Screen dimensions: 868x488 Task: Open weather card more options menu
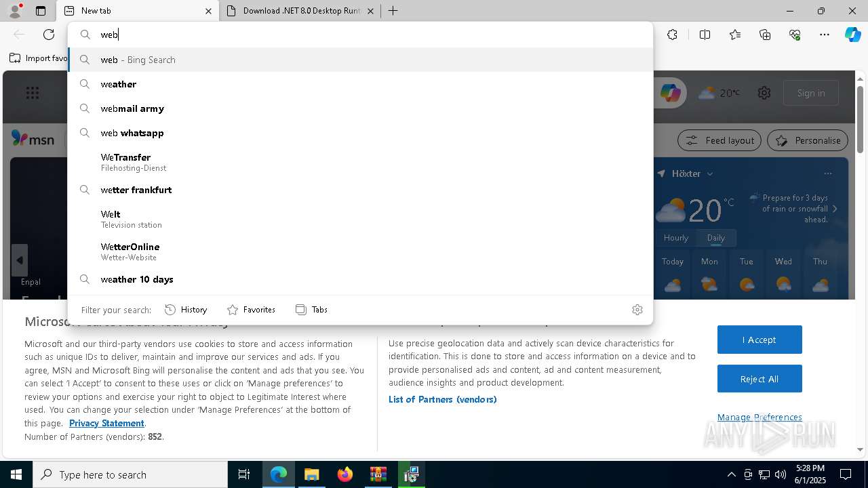tap(827, 174)
